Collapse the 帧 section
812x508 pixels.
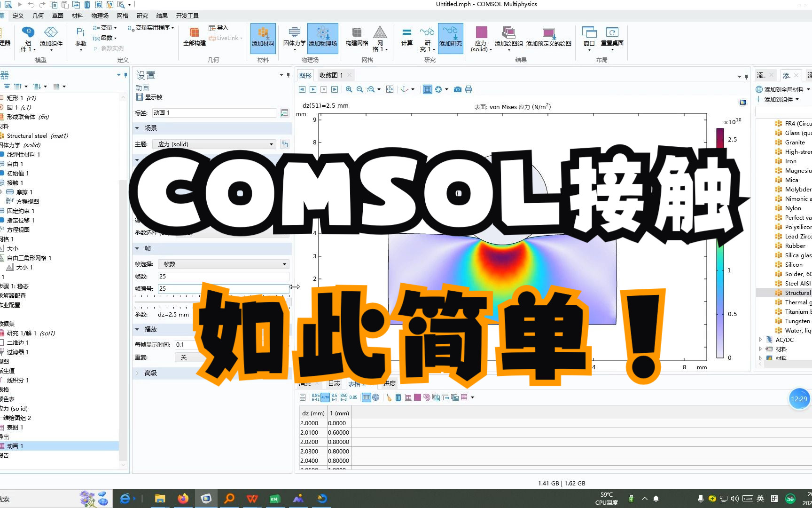tap(137, 248)
